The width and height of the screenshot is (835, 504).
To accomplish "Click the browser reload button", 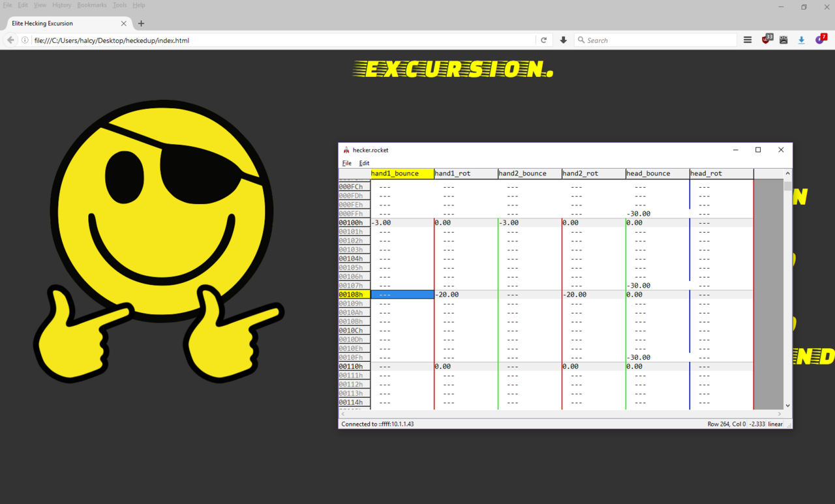I will (x=543, y=40).
